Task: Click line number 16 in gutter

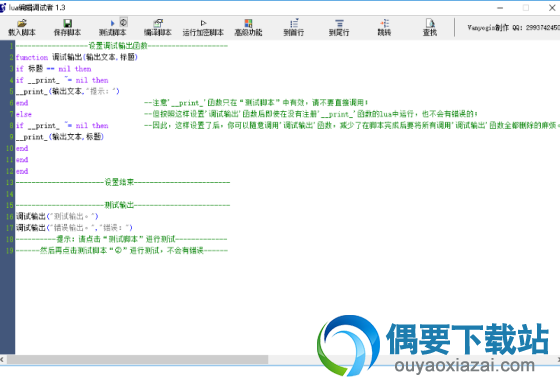Action: click(x=10, y=216)
